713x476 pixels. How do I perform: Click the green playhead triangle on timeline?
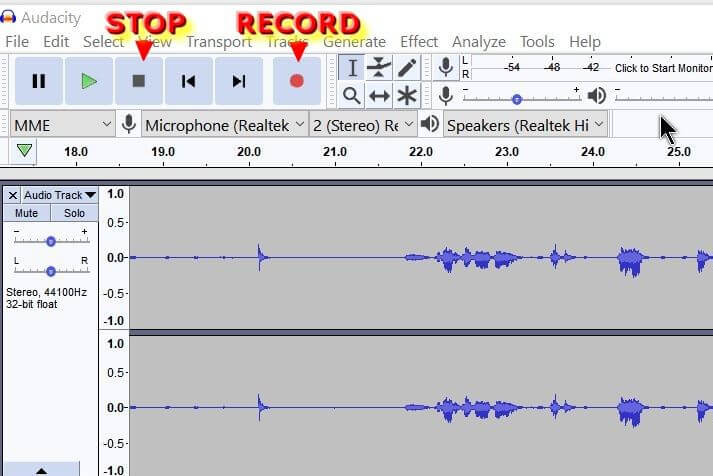[x=24, y=150]
